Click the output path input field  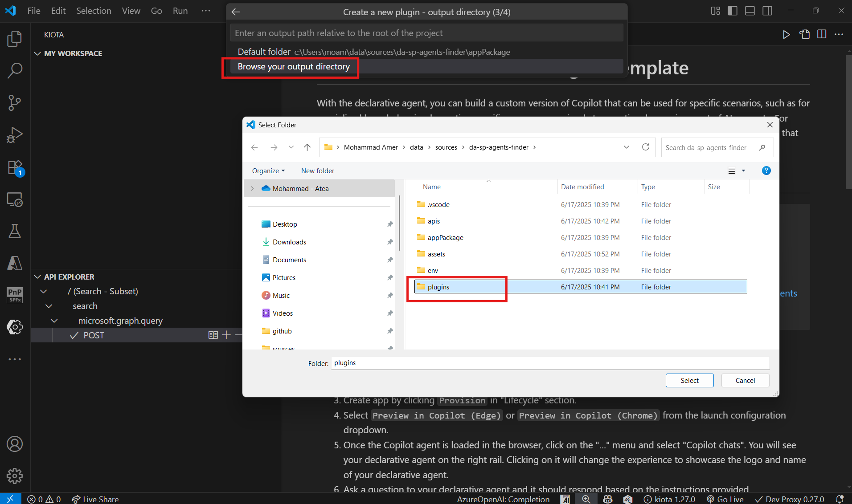click(x=427, y=33)
